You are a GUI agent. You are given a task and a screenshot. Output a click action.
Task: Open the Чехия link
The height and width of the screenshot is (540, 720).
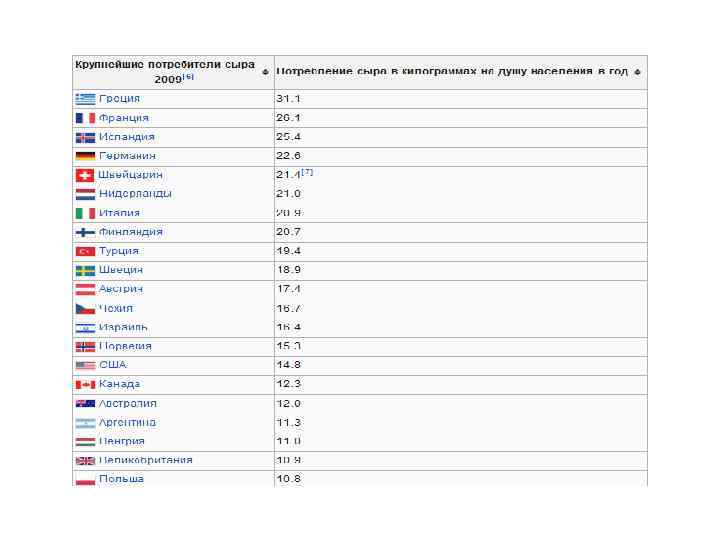click(x=116, y=309)
